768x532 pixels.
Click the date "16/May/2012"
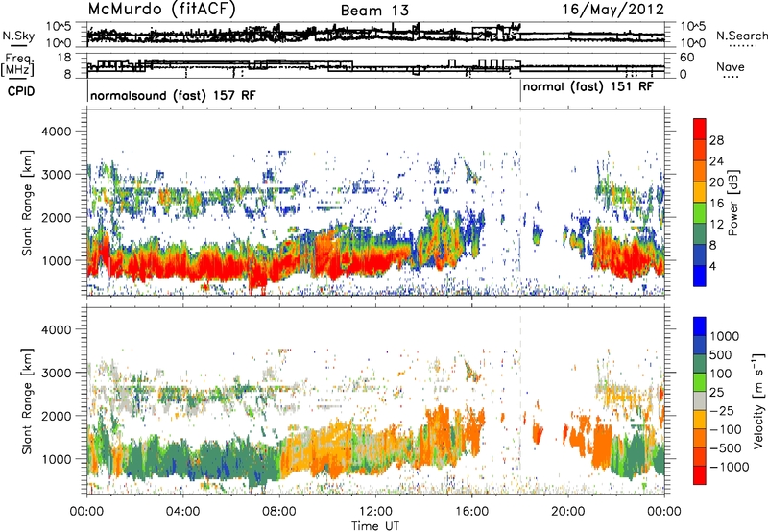(612, 10)
